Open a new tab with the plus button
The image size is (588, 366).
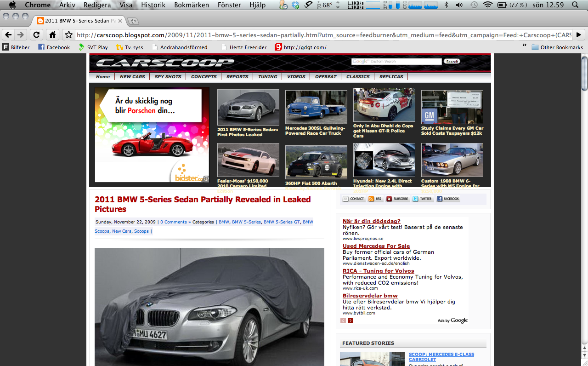(x=133, y=21)
